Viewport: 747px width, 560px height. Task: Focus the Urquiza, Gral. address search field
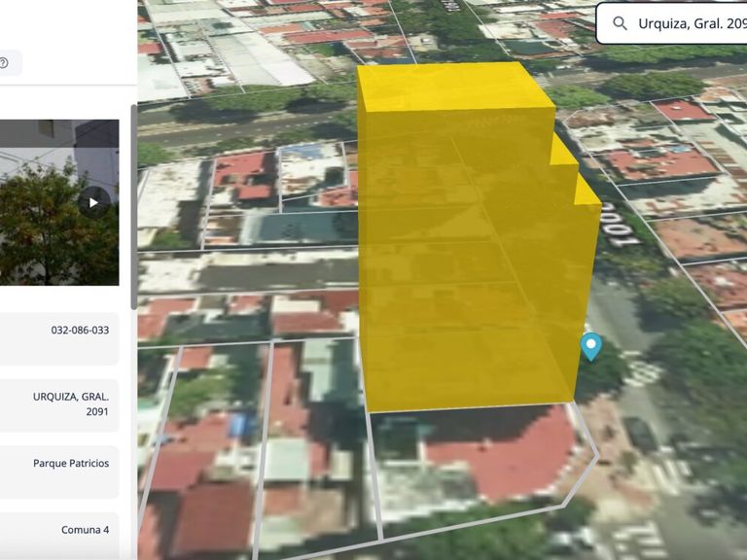pyautogui.click(x=672, y=23)
